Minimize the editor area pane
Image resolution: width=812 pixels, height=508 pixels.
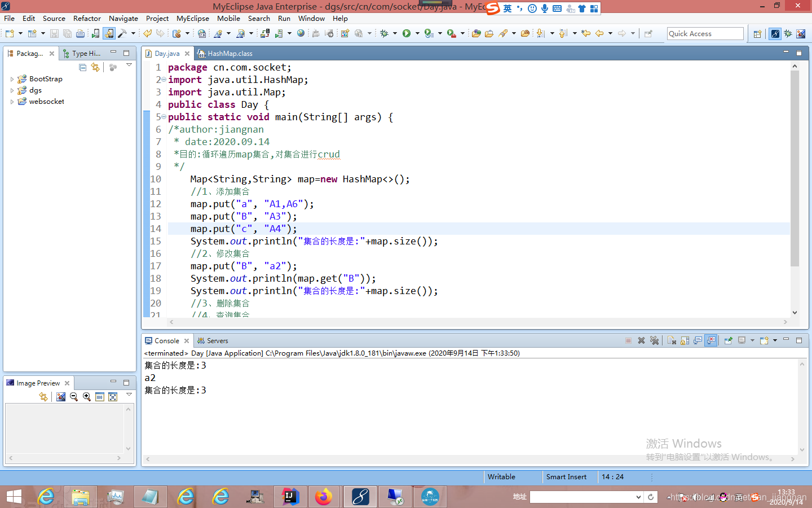[x=786, y=52]
